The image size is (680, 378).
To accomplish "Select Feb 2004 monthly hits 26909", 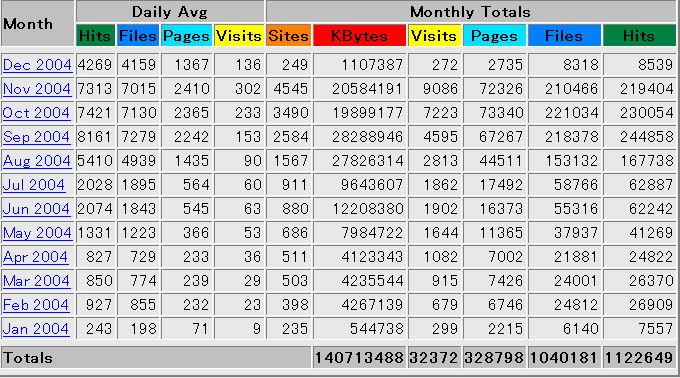I will [651, 305].
